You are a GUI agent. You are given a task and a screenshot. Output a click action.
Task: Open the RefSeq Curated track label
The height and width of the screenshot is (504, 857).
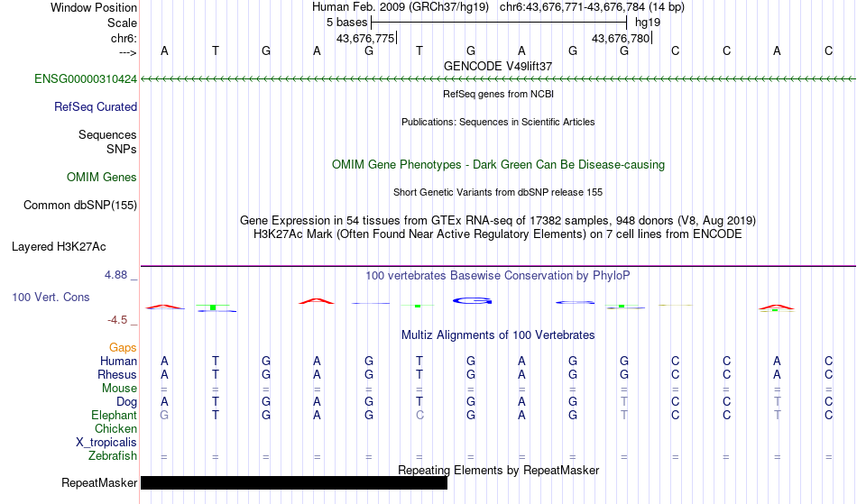(95, 107)
